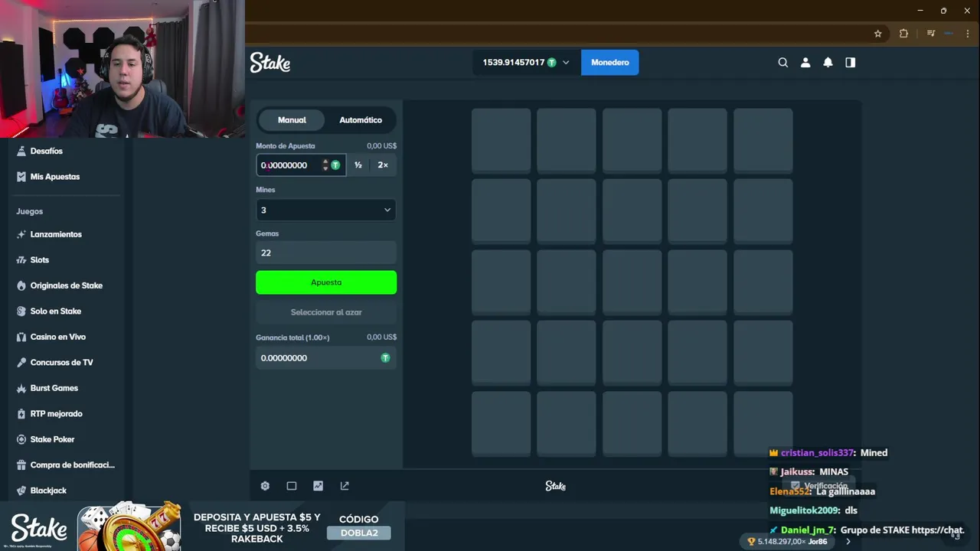Open browser extensions puzzle icon
Image resolution: width=980 pixels, height=551 pixels.
click(903, 34)
